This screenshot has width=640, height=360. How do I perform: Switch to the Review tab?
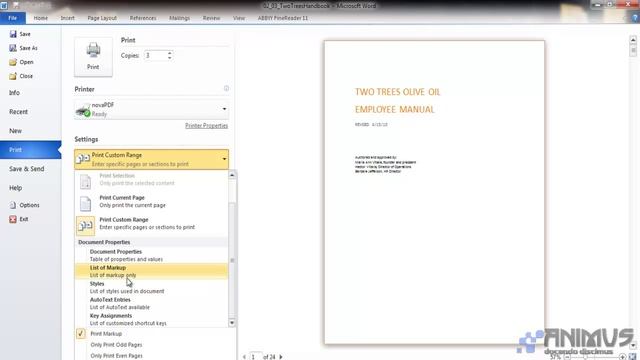(211, 18)
